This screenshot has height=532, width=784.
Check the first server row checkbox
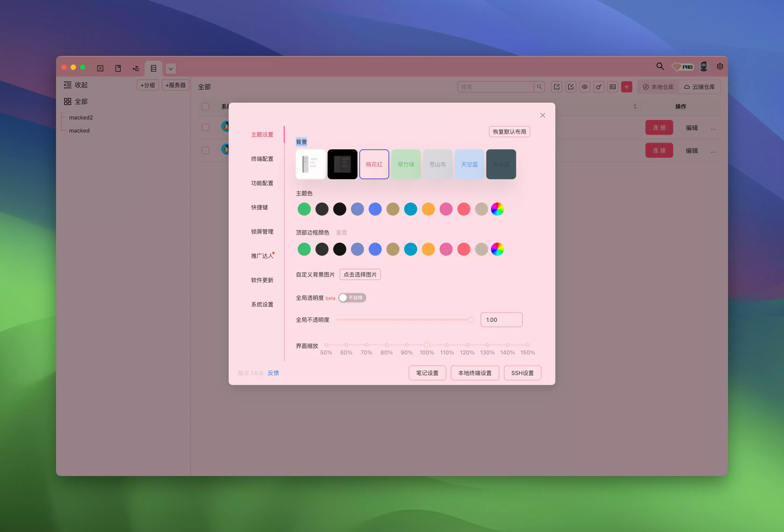205,128
